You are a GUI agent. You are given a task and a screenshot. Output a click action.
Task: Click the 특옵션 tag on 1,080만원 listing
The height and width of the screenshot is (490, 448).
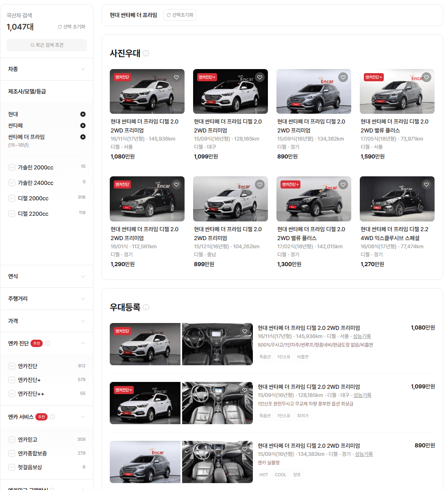click(x=265, y=357)
